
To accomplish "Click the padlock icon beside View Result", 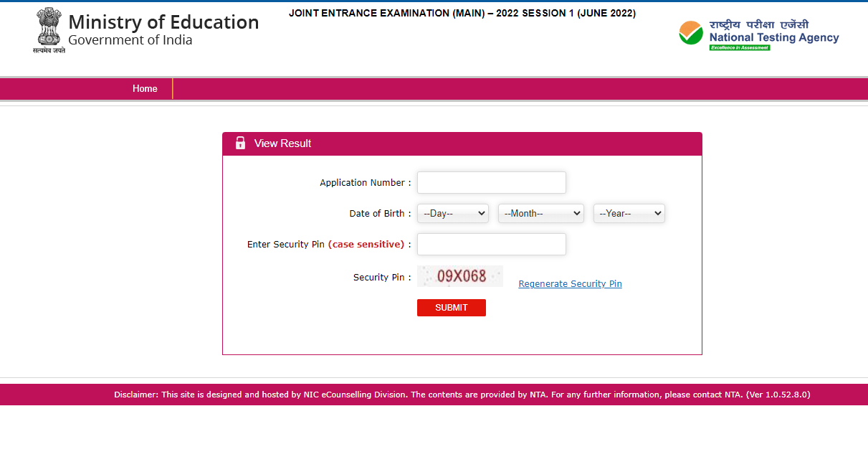I will [240, 143].
